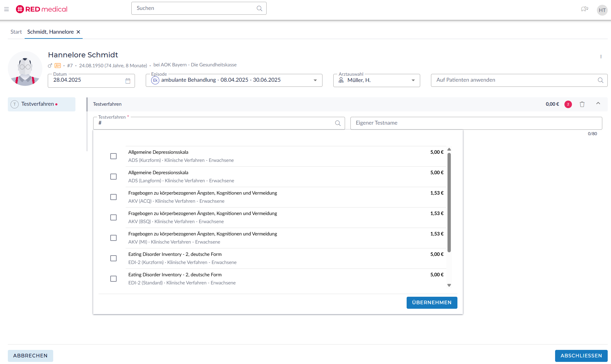
Task: Click the magnifier in Testverfahren field
Action: coord(338,123)
